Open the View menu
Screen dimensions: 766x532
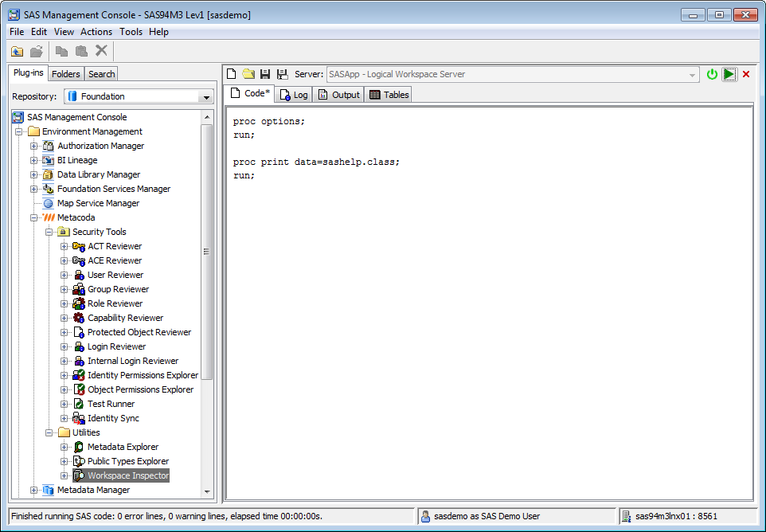pyautogui.click(x=64, y=32)
